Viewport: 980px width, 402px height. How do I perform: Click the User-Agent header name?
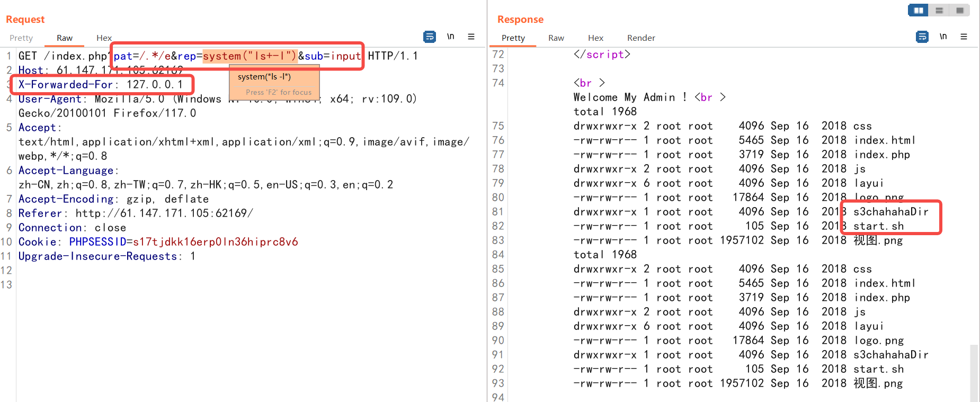coord(50,99)
